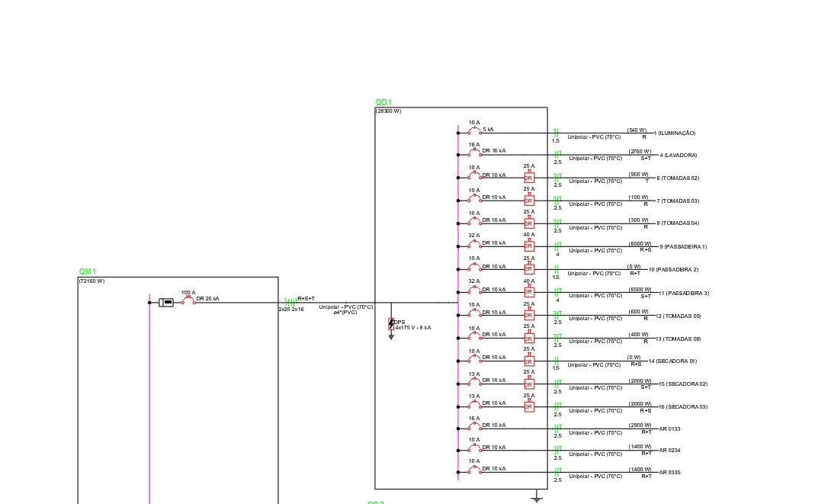Select the DR device symbol on SECADORA 03 circuit
Image resolution: width=831 pixels, height=504 pixels.
[528, 406]
